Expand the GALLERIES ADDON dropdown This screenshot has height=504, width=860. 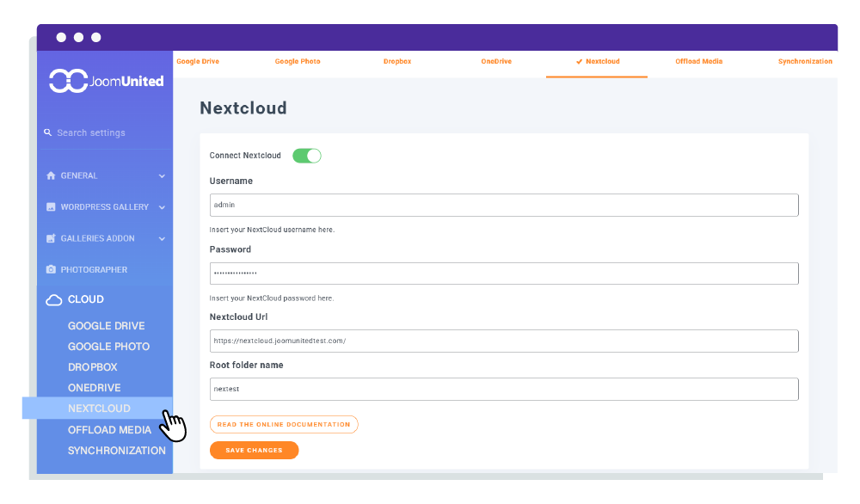[x=161, y=238]
